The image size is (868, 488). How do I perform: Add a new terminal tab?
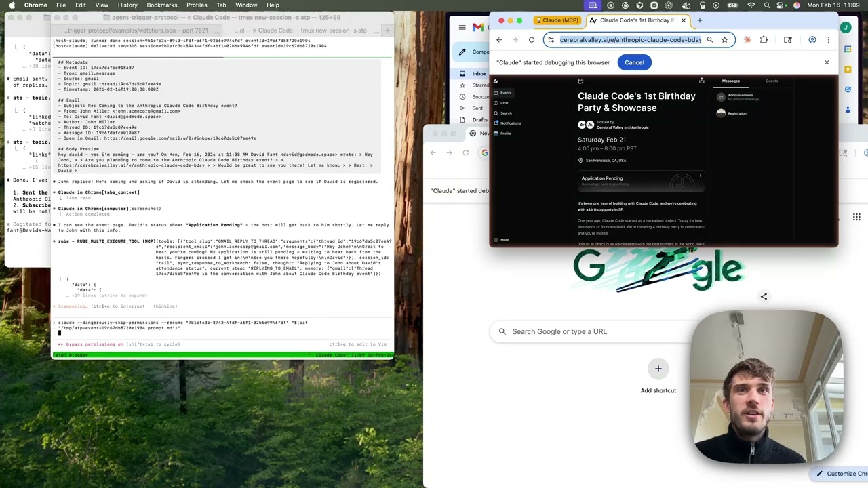coord(387,30)
